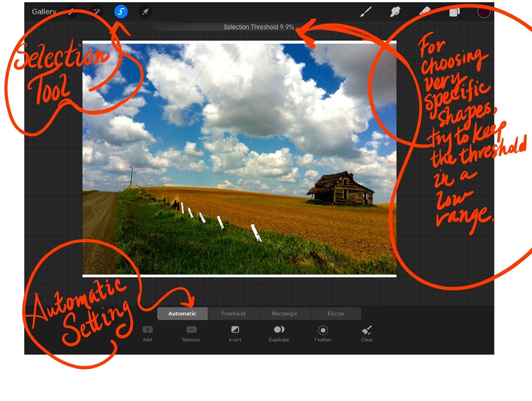Select the Automatic selection tab
Screen dimensions: 532x401
coord(182,314)
